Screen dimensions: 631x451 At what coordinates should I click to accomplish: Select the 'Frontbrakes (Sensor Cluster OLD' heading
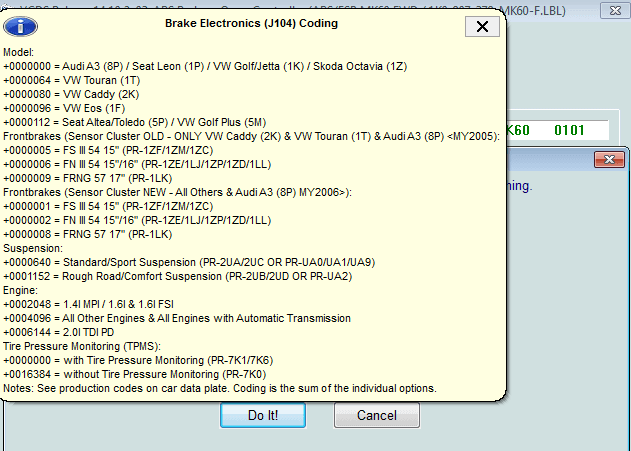[x=252, y=136]
